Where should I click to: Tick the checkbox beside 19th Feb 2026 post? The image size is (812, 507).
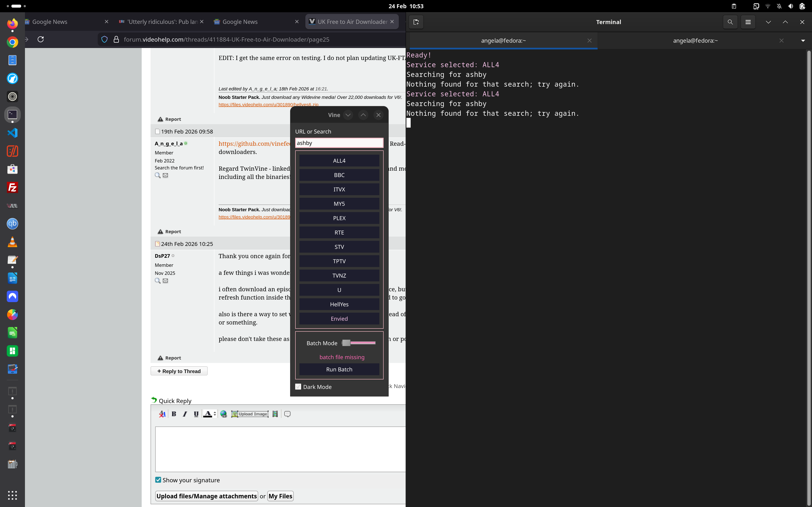coord(157,131)
